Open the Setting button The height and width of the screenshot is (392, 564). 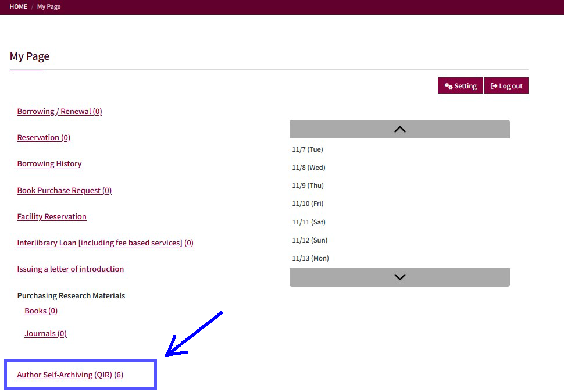click(460, 85)
